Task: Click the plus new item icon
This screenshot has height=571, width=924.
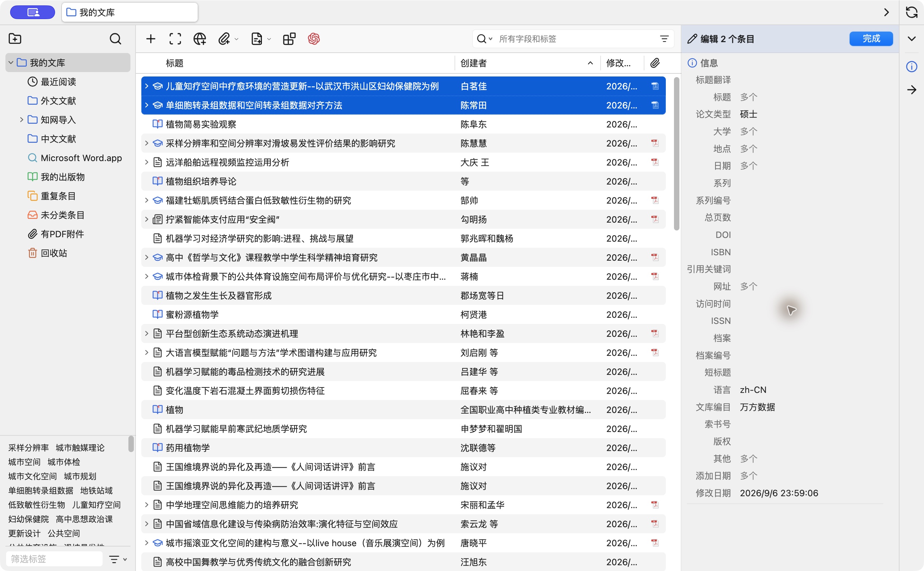Action: pyautogui.click(x=150, y=38)
